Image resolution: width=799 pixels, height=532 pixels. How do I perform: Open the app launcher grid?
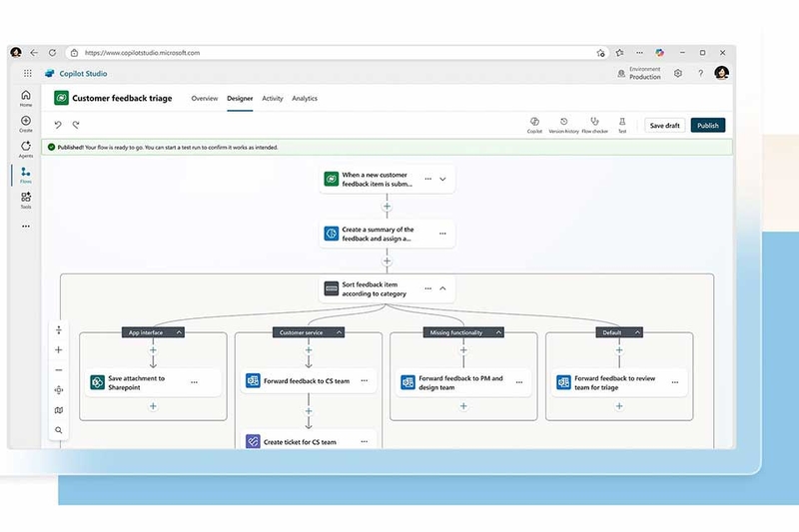[x=28, y=73]
